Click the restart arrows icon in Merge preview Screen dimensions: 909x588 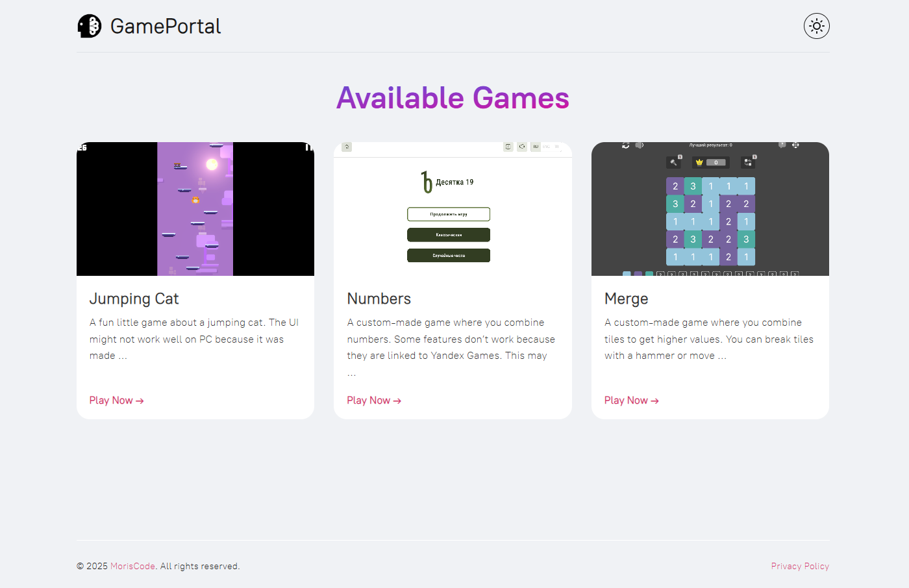point(625,145)
